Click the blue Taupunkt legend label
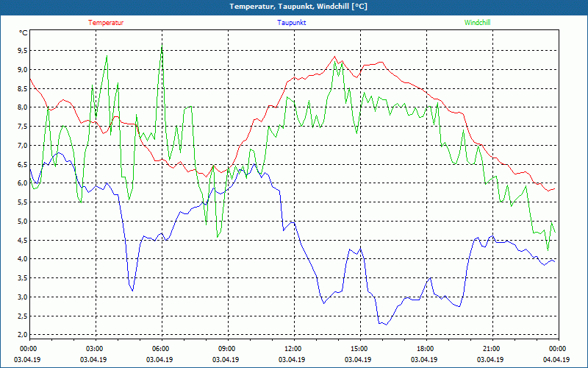Screen dimensions: 588x368 tap(292, 23)
